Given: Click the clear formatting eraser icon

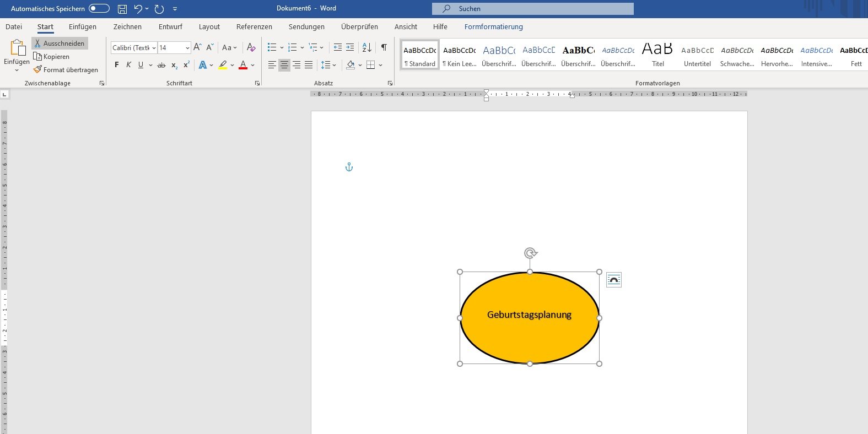Looking at the screenshot, I should [x=251, y=47].
